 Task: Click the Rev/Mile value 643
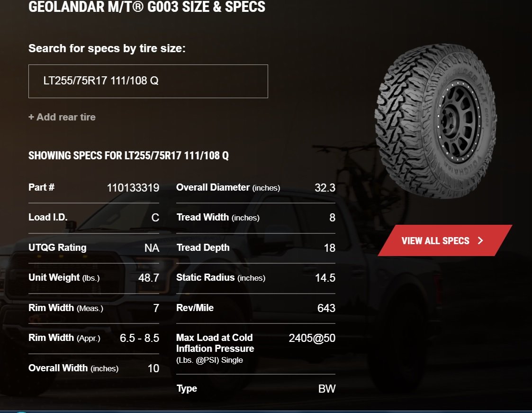tap(326, 308)
